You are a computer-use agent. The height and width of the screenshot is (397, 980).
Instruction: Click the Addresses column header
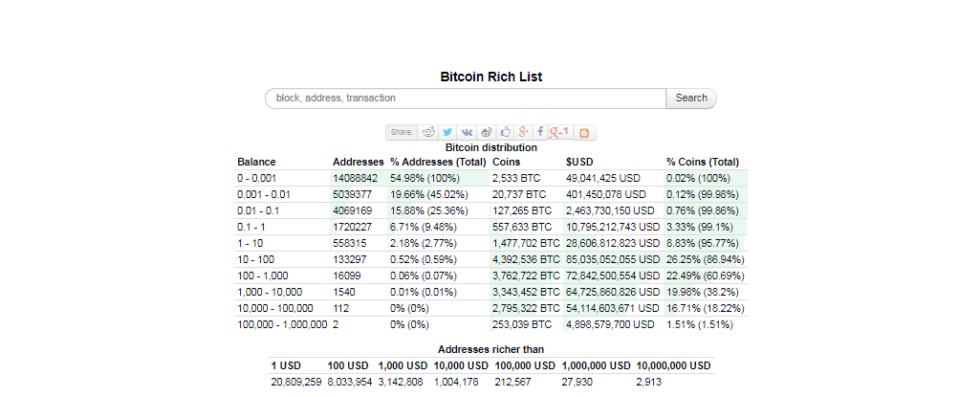point(359,162)
